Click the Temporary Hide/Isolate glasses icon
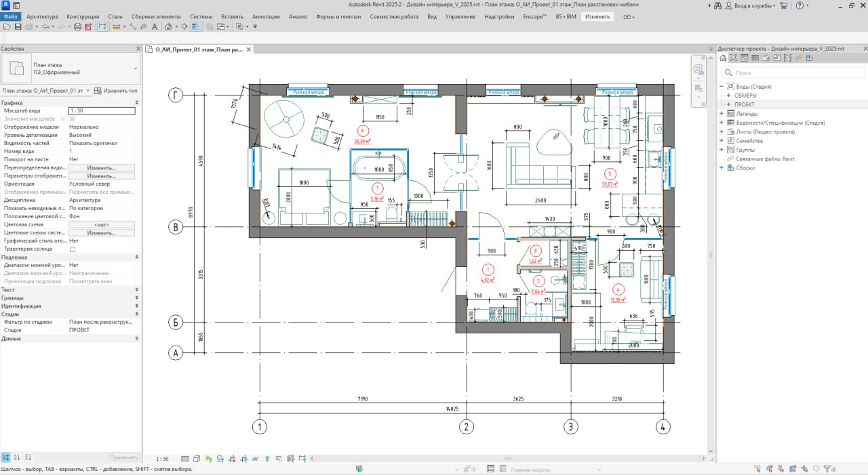Viewport: 868px width, 475px height. 256,459
